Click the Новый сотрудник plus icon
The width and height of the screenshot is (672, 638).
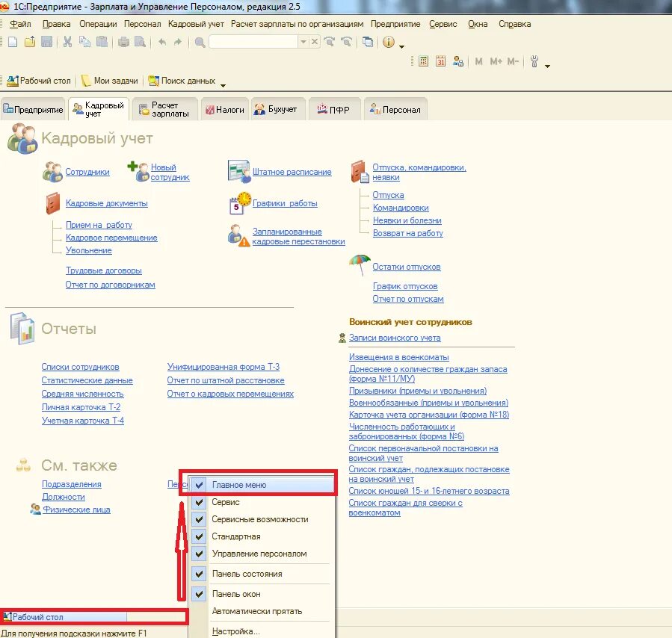(x=138, y=171)
